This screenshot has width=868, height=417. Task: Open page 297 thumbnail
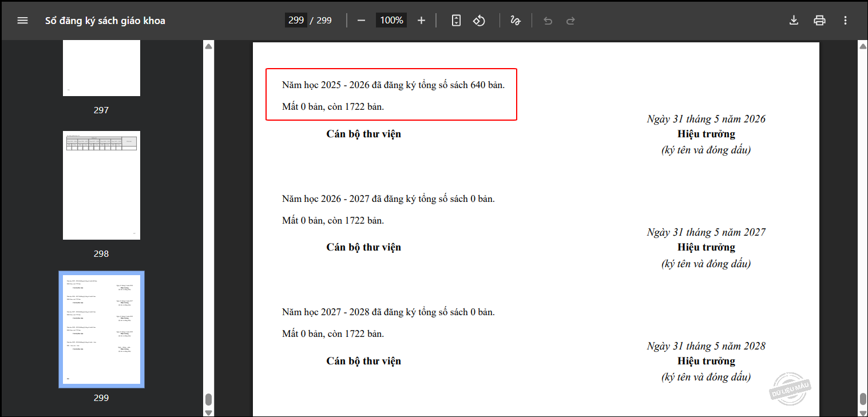101,67
